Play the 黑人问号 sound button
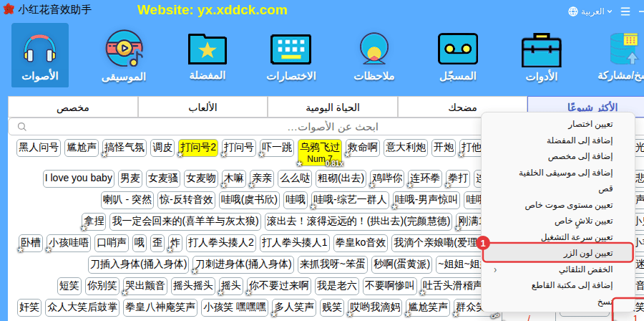Viewport: 644px width, 321px height. click(39, 148)
